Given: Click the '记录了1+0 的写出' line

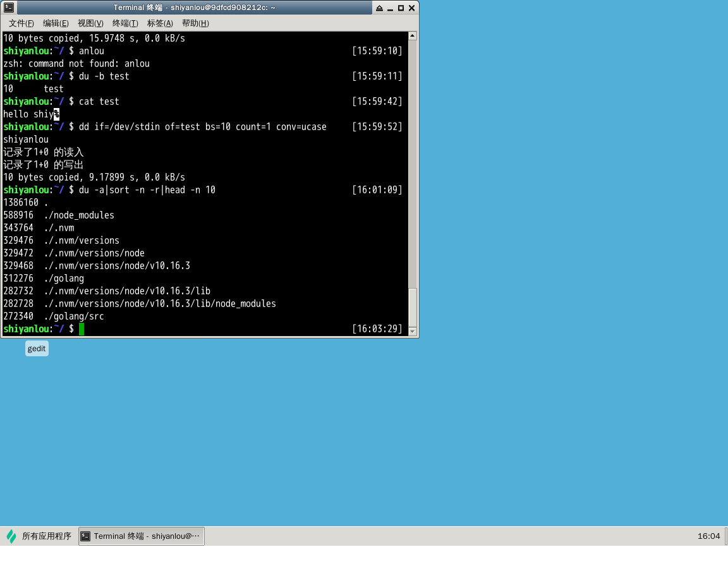Looking at the screenshot, I should pos(43,165).
